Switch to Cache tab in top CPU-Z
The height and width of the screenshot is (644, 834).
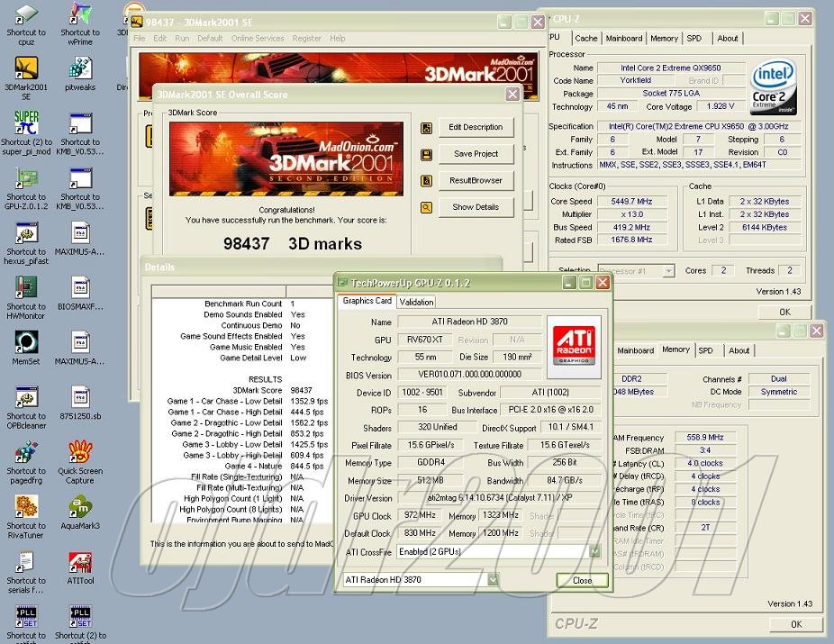(586, 39)
